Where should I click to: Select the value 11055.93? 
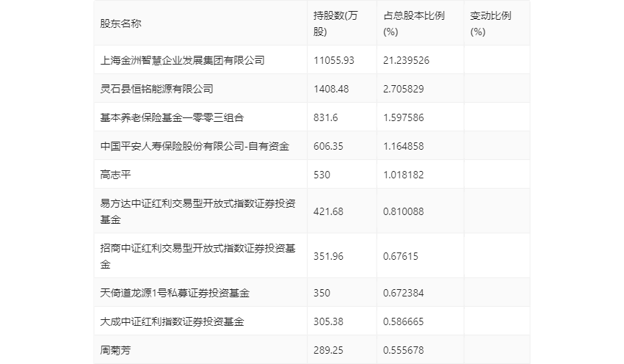pos(334,60)
